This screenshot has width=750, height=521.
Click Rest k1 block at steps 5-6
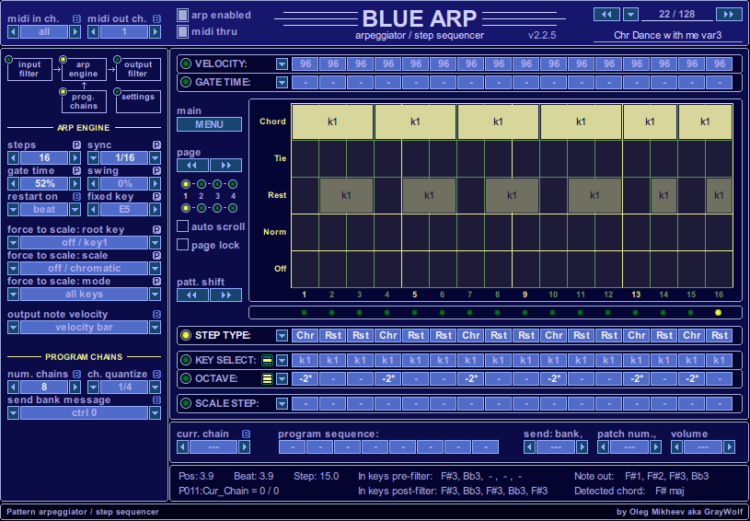point(429,195)
